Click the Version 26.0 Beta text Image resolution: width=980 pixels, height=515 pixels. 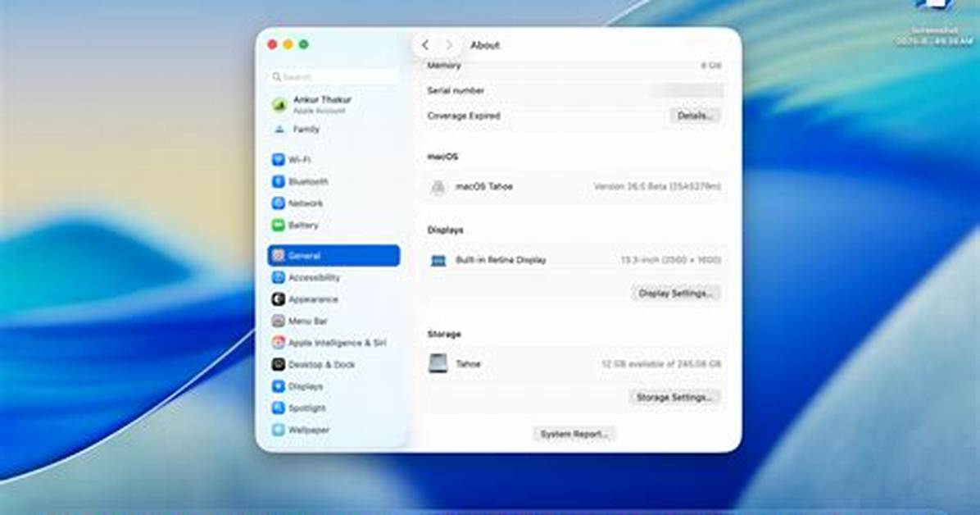(657, 186)
